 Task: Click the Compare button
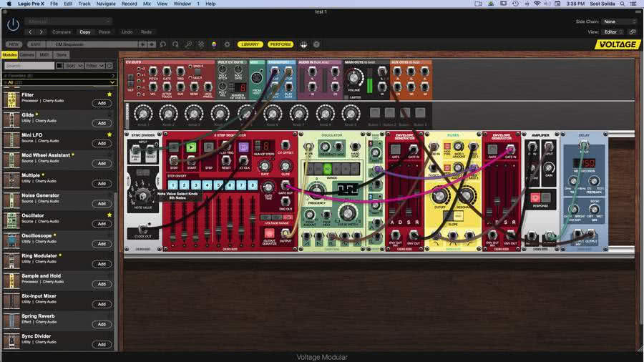(62, 32)
